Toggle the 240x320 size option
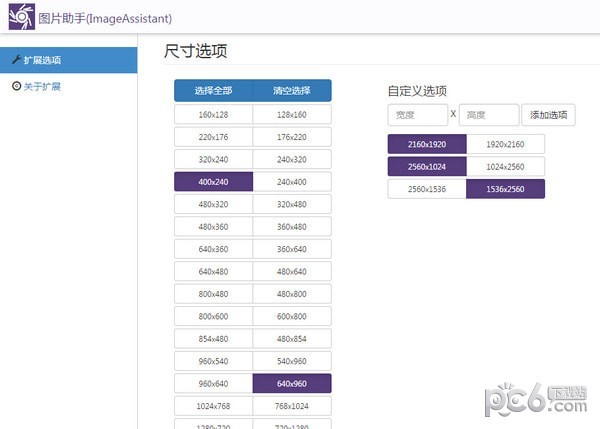 [292, 159]
